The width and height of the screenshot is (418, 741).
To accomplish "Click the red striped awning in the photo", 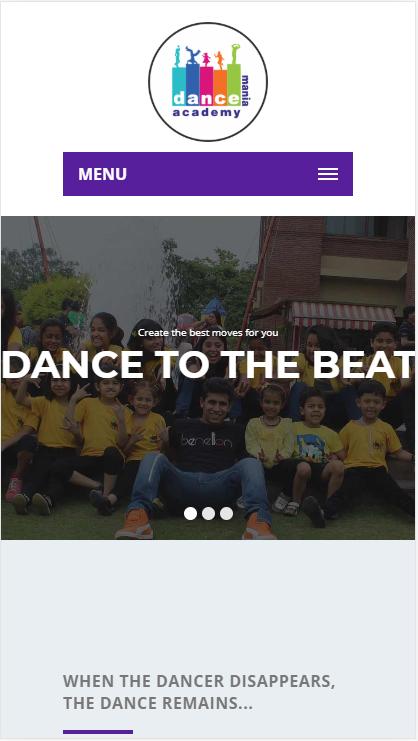I will click(342, 315).
